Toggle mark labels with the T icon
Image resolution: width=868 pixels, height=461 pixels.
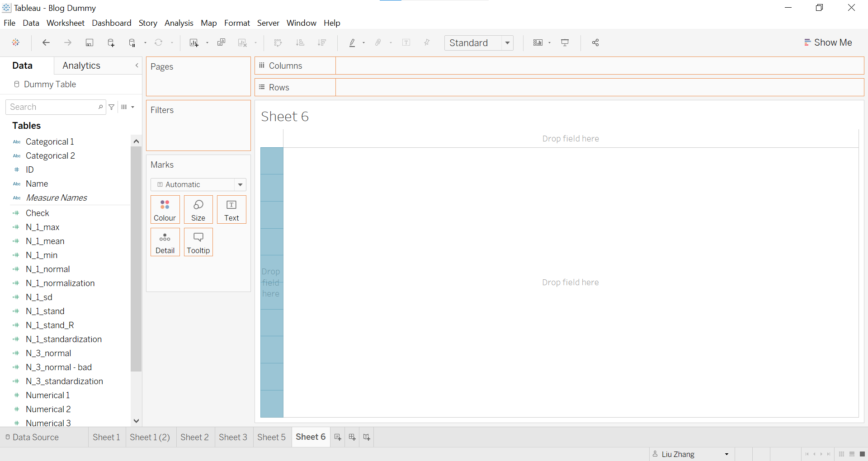[x=406, y=42]
